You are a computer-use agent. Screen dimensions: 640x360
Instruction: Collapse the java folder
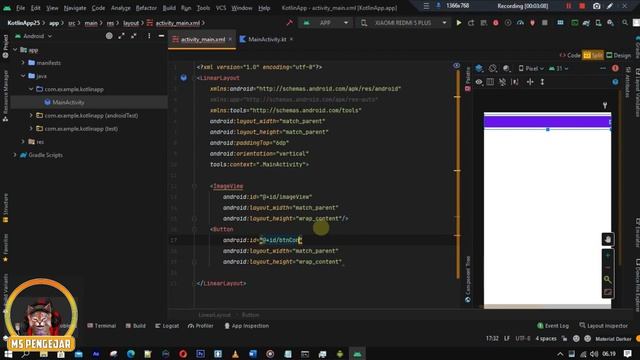(23, 76)
